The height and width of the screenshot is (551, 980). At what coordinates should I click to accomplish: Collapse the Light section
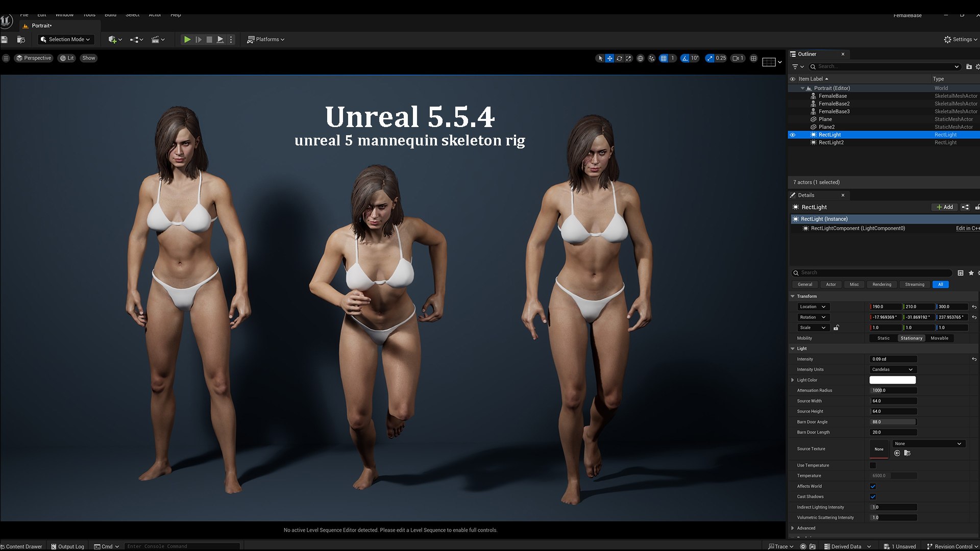point(793,349)
